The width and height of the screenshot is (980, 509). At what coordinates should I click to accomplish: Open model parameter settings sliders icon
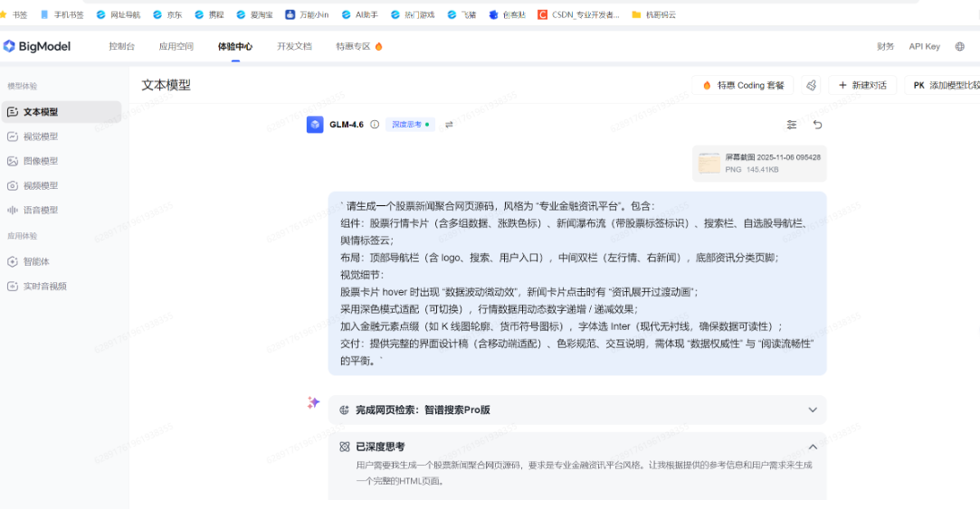pyautogui.click(x=792, y=125)
